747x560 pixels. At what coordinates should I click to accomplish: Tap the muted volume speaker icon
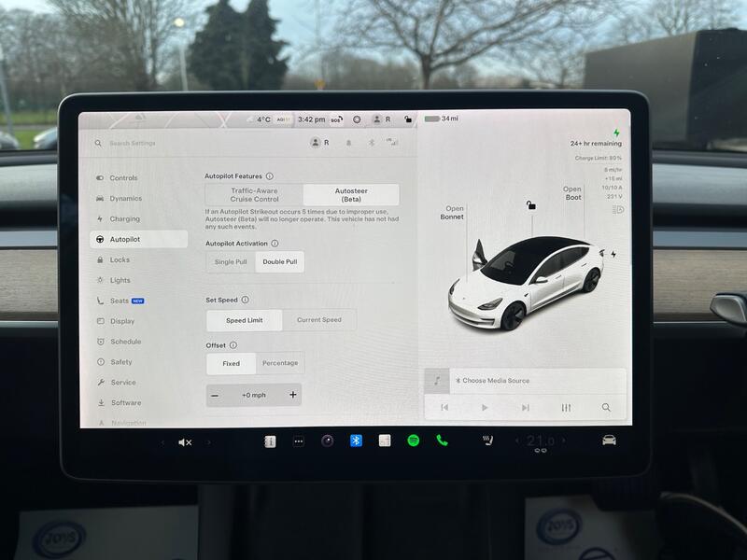pyautogui.click(x=185, y=442)
